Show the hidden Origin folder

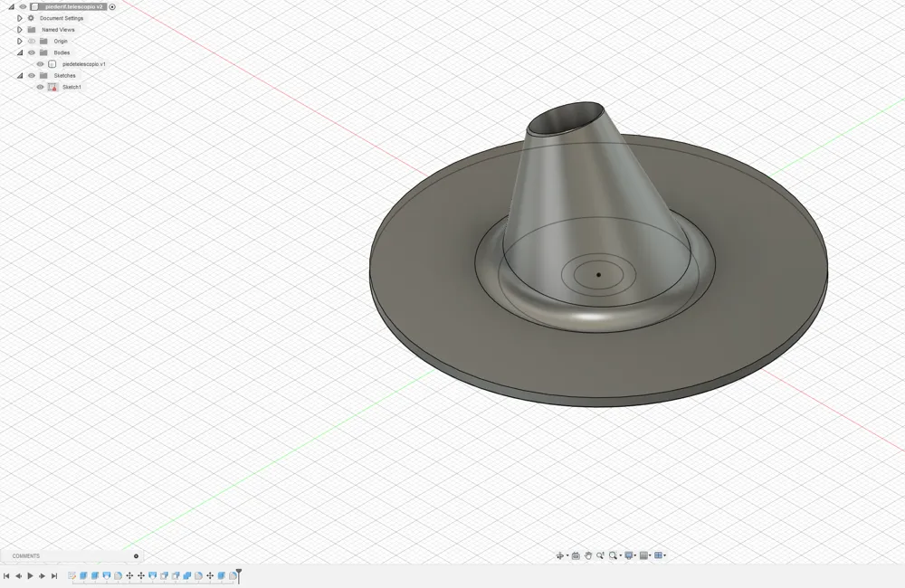tap(32, 41)
